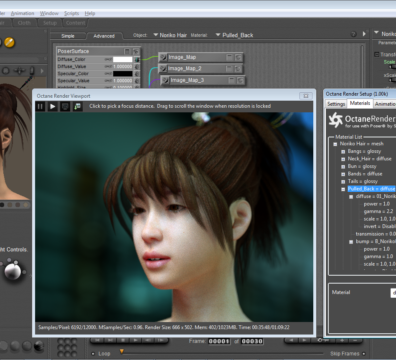396x360 pixels.
Task: Collapse Image_Map_2 node window button
Action: point(229,69)
